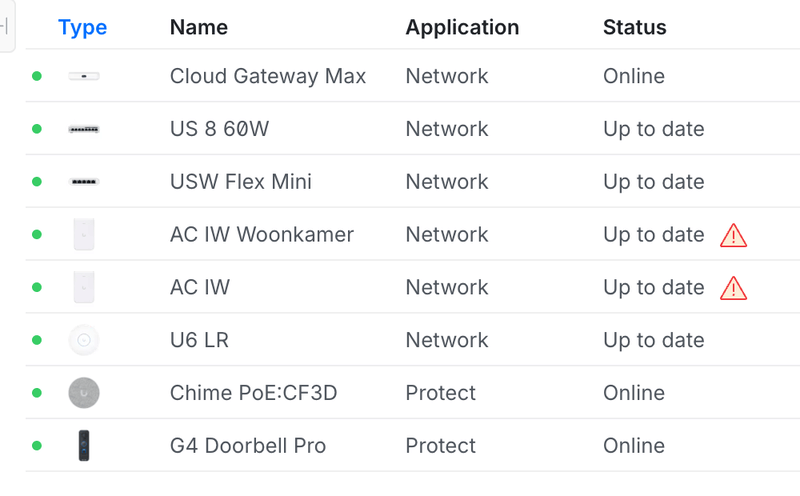This screenshot has width=800, height=496.
Task: Click the USW Flex Mini switch icon
Action: (84, 182)
